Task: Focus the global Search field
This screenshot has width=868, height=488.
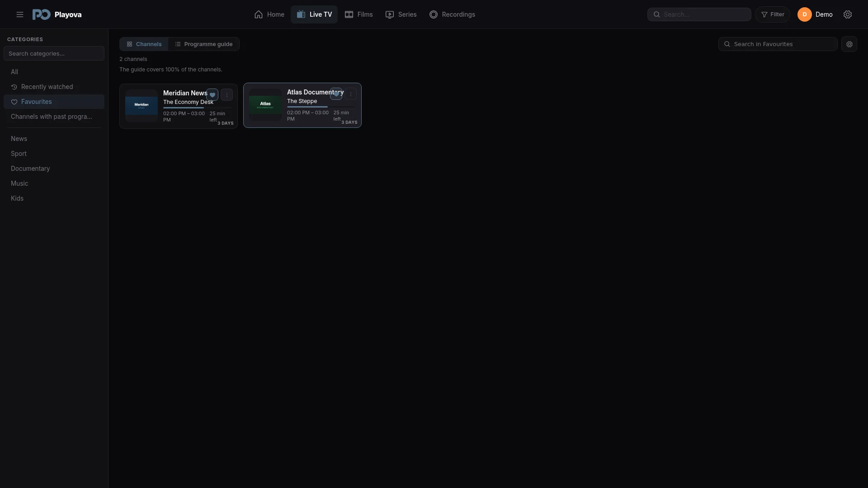Action: (699, 14)
